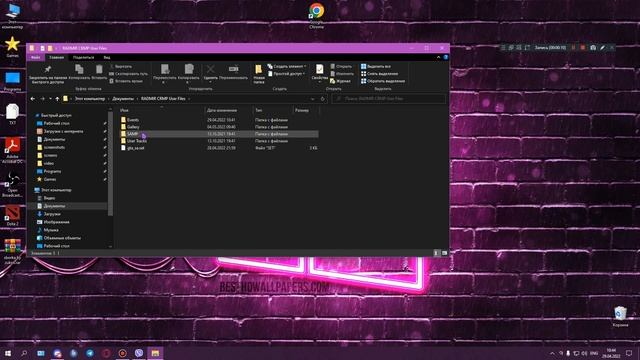Select the Events folder

point(133,120)
